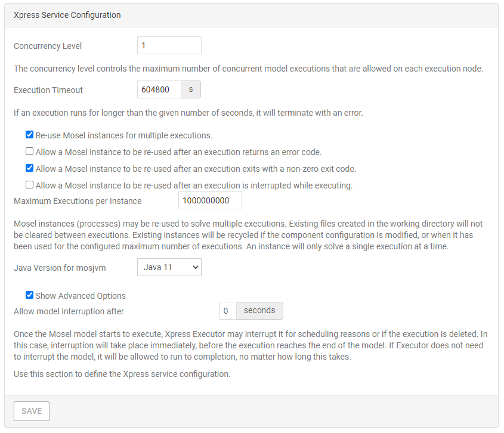Screen dimensions: 504x433
Task: Click the model interruption seconds input
Action: [x=228, y=311]
